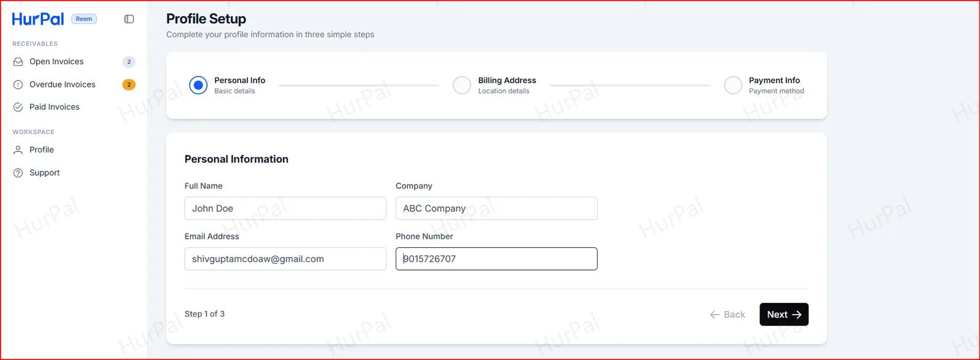Click the Overdue Invoices alert icon

pos(18,84)
